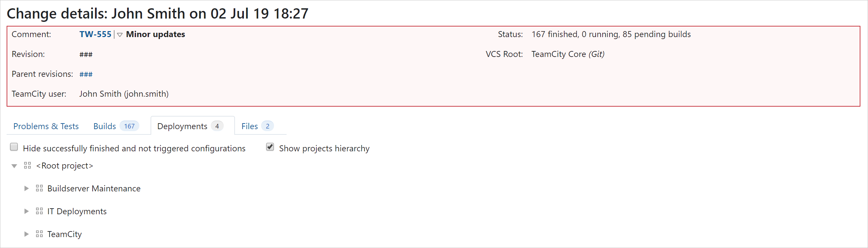Open the TW-555 issue link
The image size is (868, 248).
pyautogui.click(x=95, y=34)
